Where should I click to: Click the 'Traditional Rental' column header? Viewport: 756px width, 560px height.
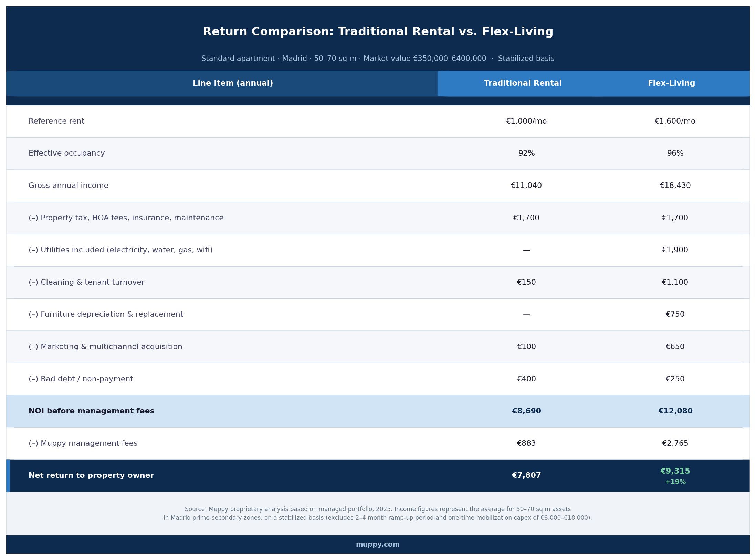tap(523, 83)
